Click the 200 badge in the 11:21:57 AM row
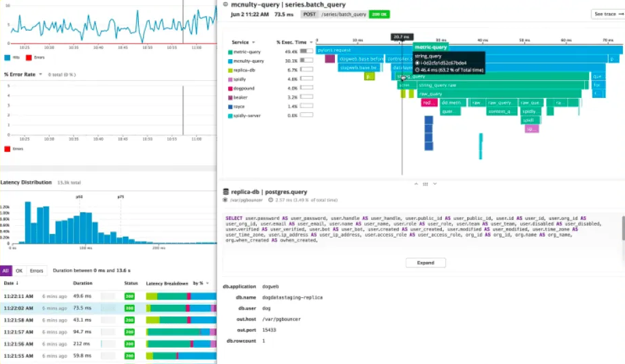Image resolution: width=625 pixels, height=364 pixels. pos(129,332)
